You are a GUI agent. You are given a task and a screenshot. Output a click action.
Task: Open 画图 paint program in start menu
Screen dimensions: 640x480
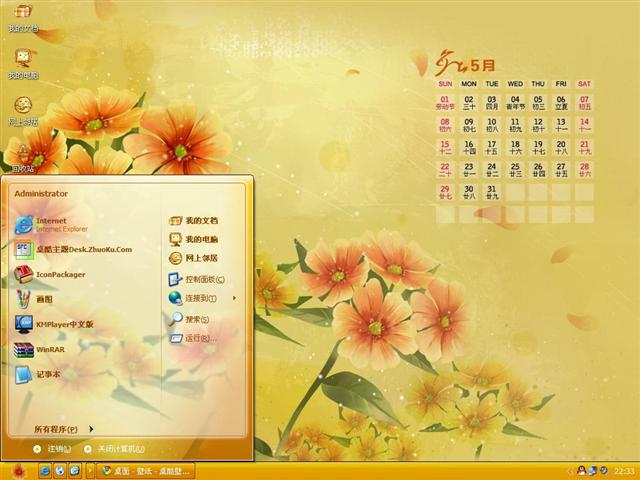click(33, 299)
